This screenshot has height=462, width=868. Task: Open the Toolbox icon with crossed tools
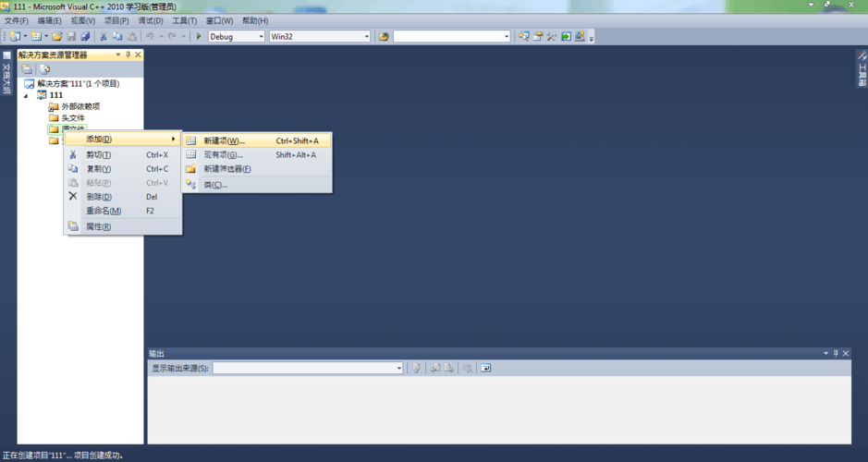click(551, 37)
